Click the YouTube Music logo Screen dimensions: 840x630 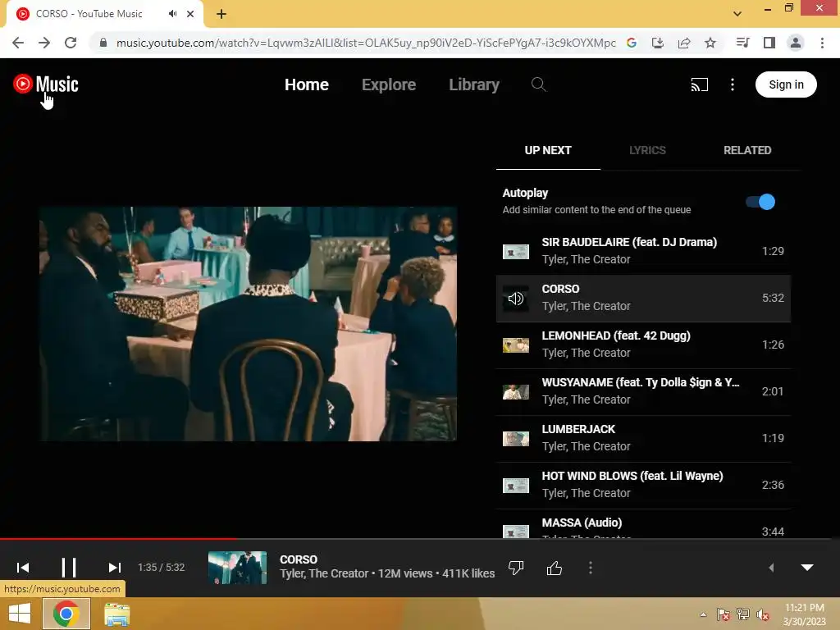[46, 84]
